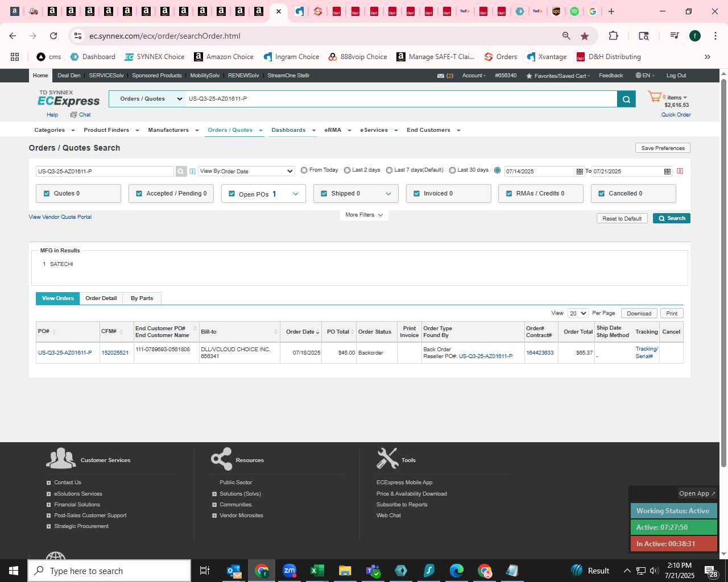Click the Reset to Default button
Viewport: 728px width, 582px height.
(x=622, y=218)
